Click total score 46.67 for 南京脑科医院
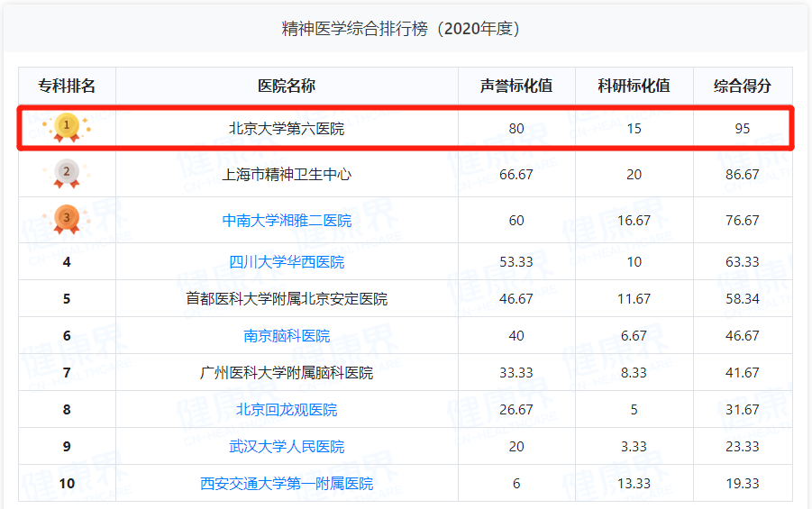Viewport: 812px width, 509px height. (x=743, y=336)
